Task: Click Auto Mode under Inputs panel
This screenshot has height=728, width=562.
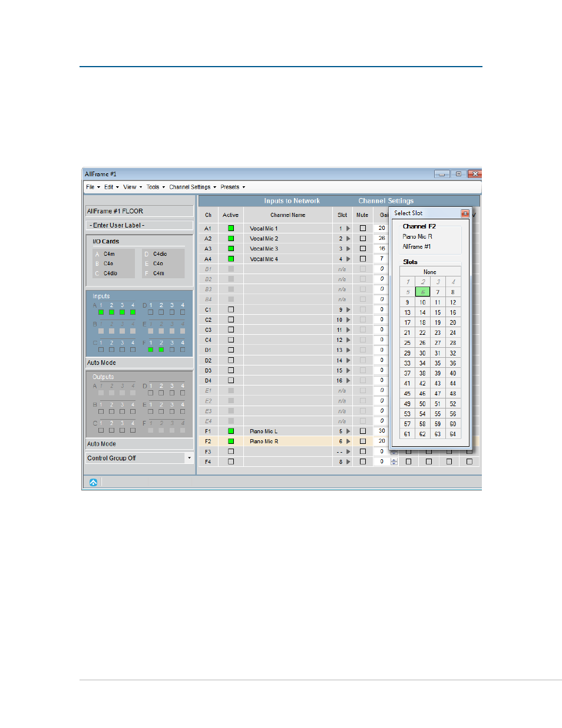Action: [101, 363]
